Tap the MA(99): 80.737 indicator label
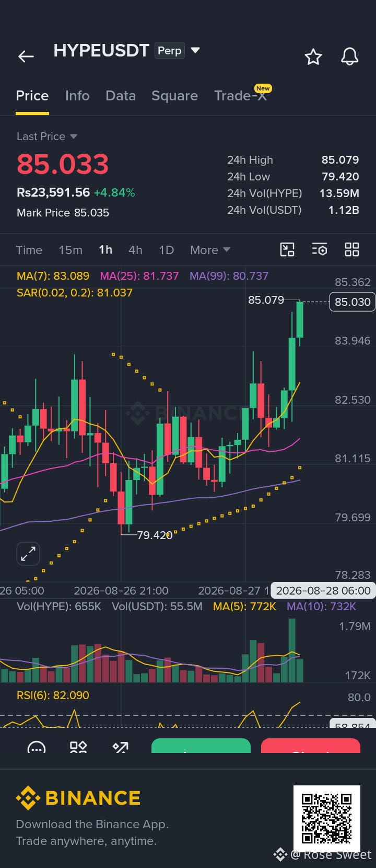The image size is (376, 868). (x=229, y=276)
